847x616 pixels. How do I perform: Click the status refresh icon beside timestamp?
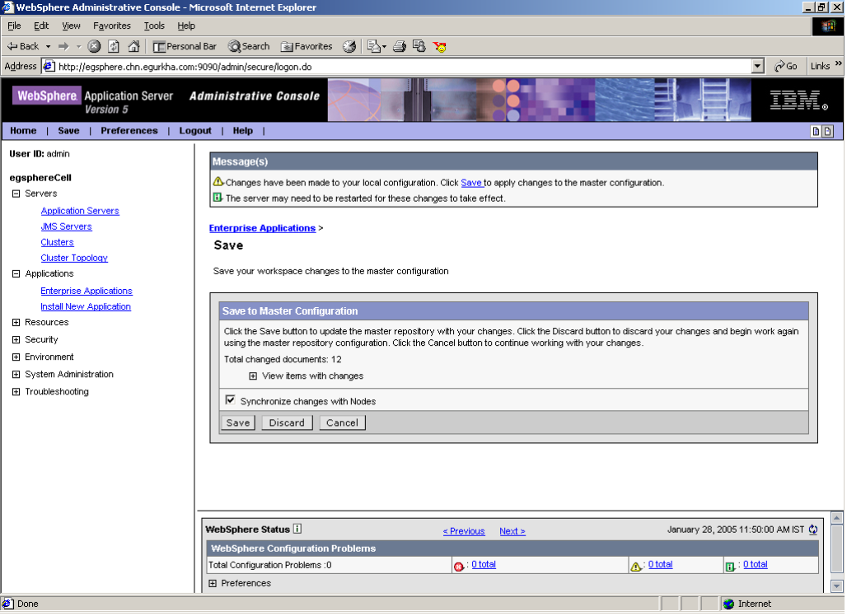click(813, 530)
